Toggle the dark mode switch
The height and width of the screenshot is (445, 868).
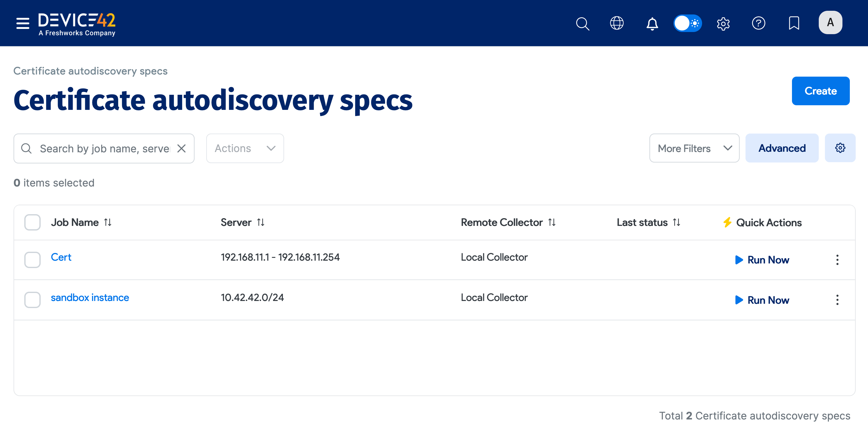coord(687,23)
